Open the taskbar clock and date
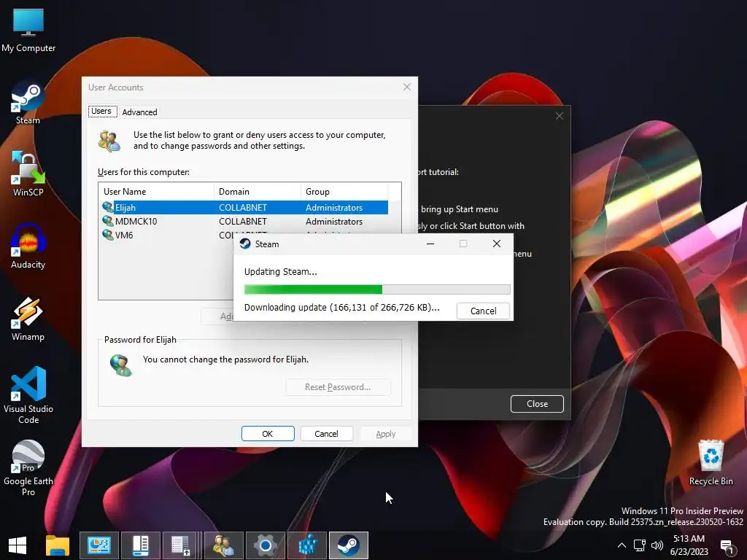 (x=689, y=545)
